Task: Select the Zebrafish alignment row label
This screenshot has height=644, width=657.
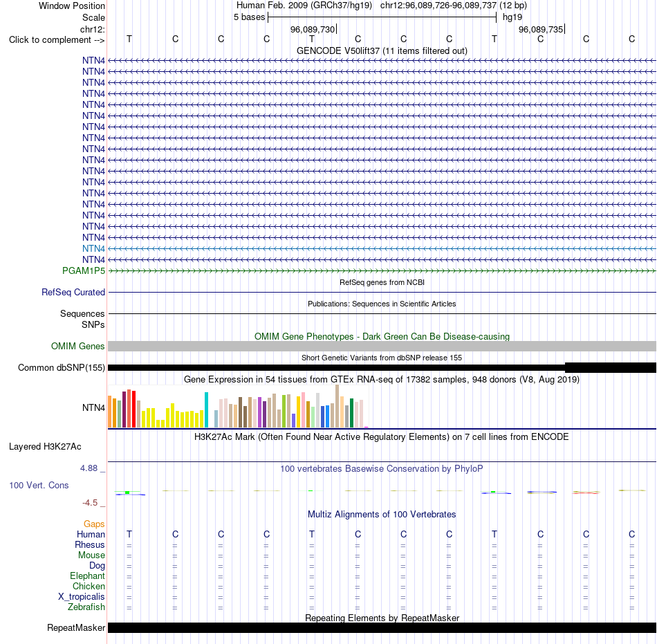Action: coord(86,607)
